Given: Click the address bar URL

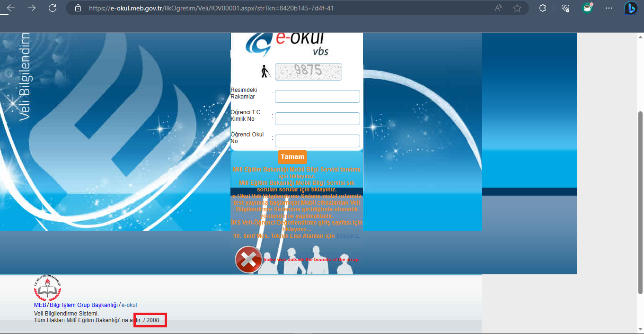Looking at the screenshot, I should tap(212, 8).
